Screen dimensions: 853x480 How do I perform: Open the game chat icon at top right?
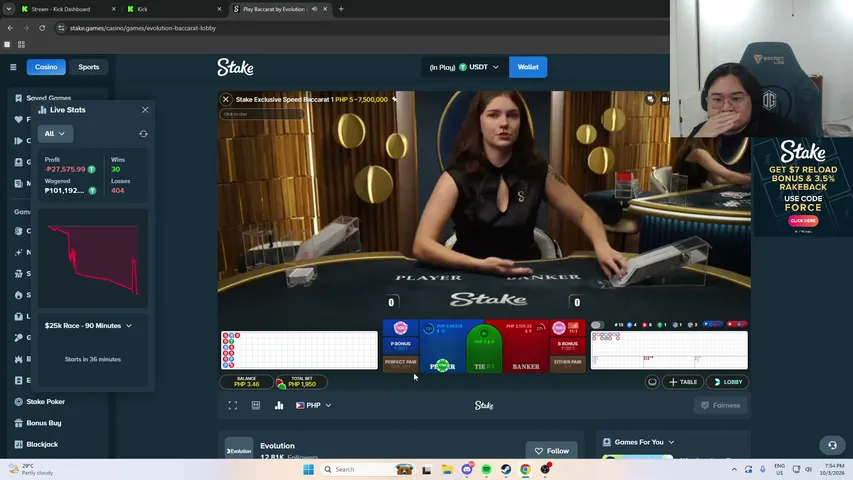[x=650, y=100]
